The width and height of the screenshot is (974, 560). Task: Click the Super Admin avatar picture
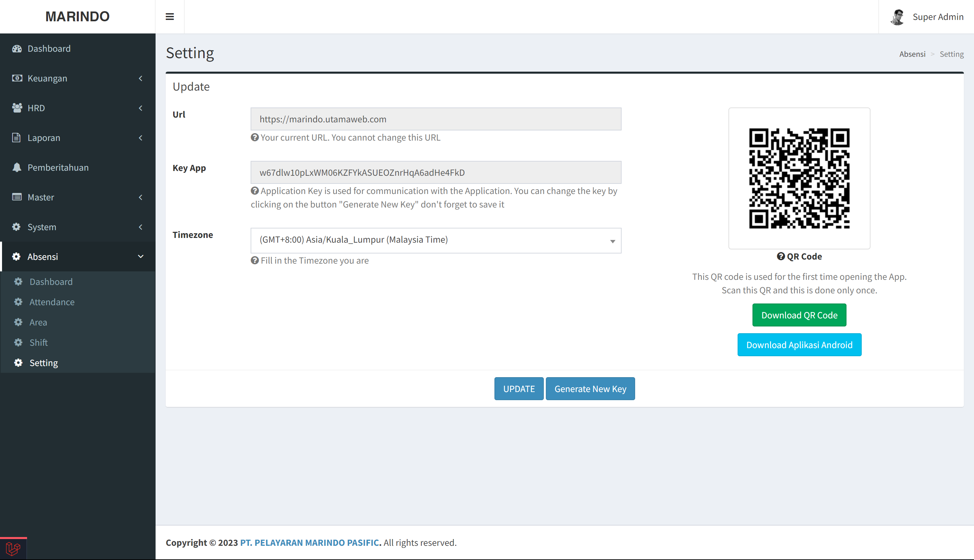(898, 17)
